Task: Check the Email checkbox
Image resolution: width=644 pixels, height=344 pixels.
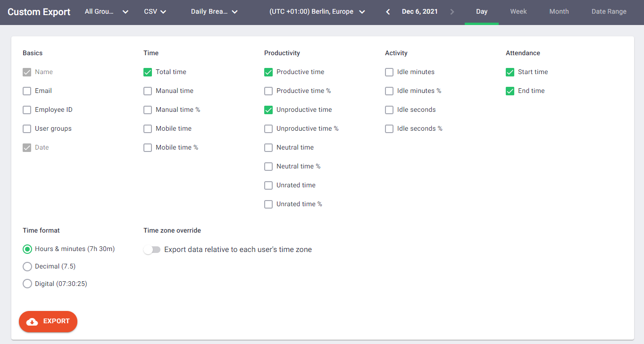Action: 27,91
